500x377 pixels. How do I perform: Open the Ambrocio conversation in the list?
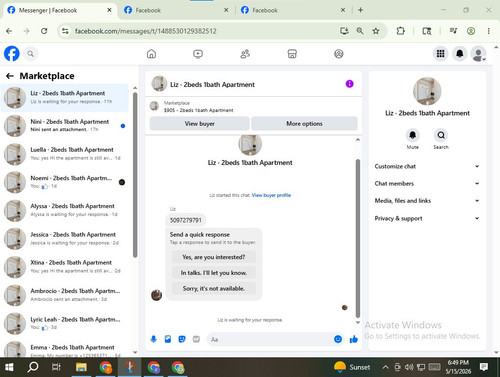pos(65,295)
